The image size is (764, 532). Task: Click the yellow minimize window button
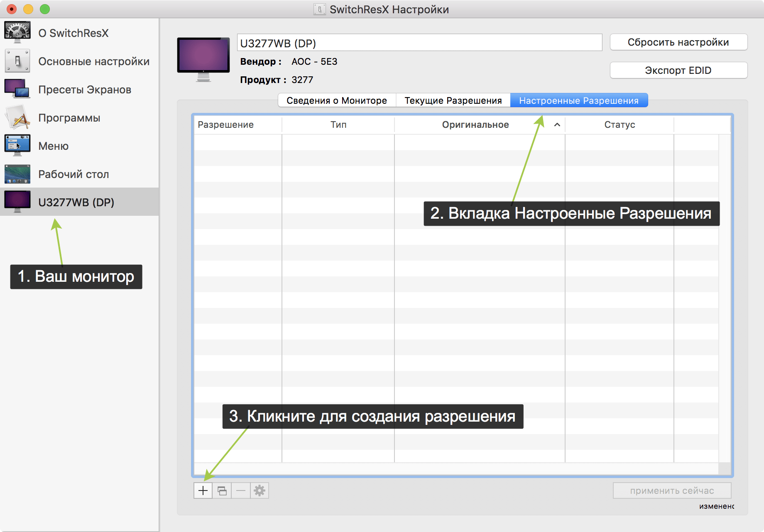pos(28,9)
